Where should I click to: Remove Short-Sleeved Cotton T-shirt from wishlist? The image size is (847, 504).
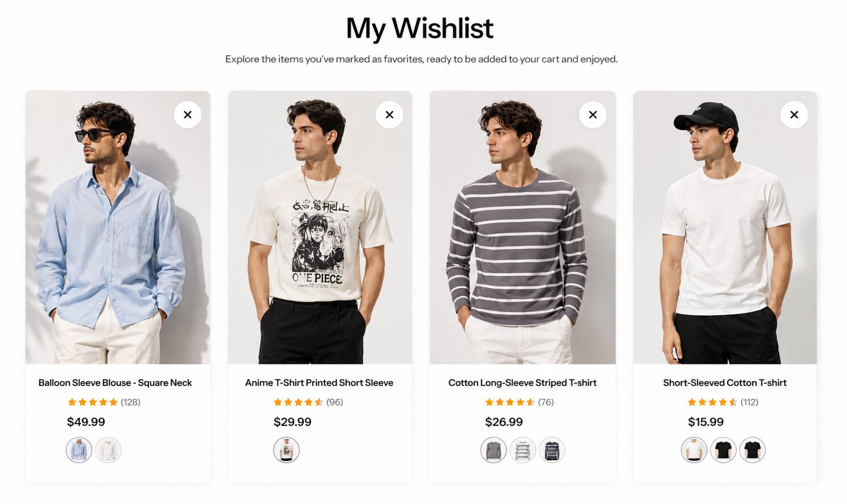click(794, 115)
